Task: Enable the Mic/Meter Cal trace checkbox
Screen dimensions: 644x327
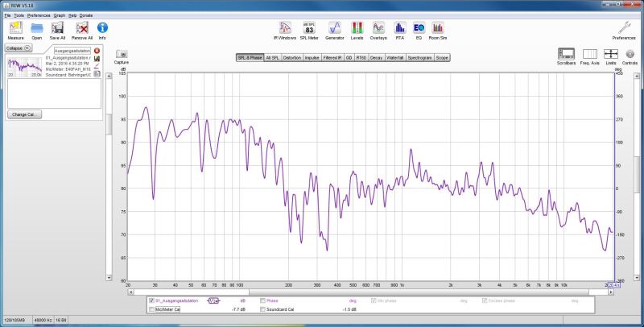Action: pyautogui.click(x=151, y=309)
